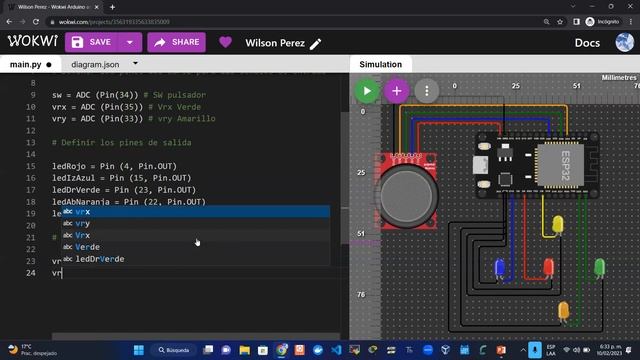
Task: Show hidden system tray icons
Action: pyautogui.click(x=523, y=350)
